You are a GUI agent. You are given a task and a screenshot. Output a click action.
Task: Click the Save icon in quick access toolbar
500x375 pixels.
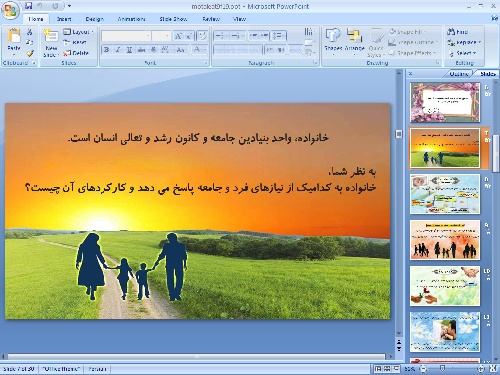tap(29, 6)
